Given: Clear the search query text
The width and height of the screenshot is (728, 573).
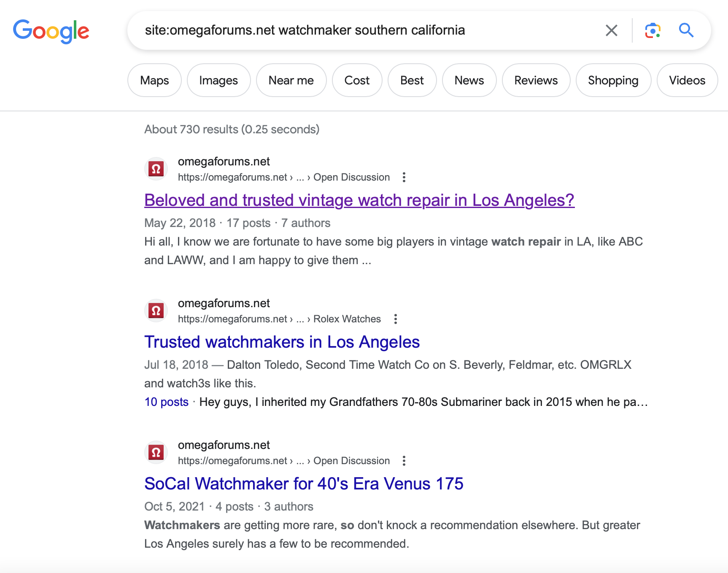Looking at the screenshot, I should 611,30.
